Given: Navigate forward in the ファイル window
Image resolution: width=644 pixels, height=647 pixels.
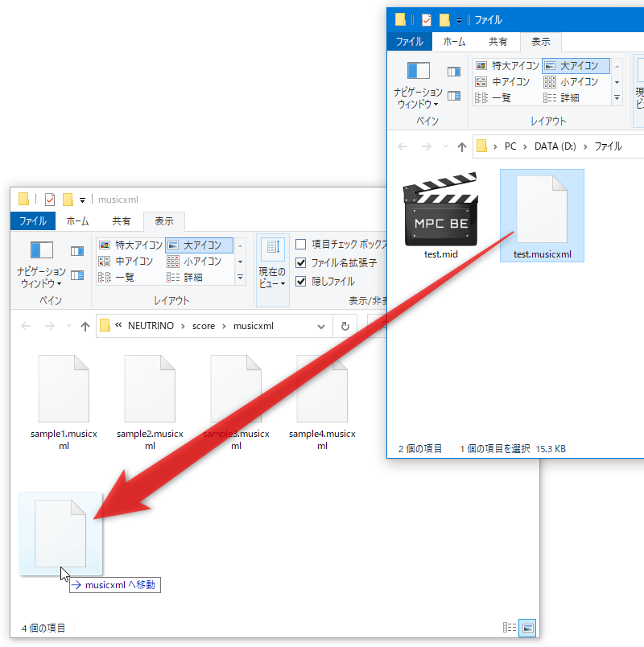Looking at the screenshot, I should point(427,147).
